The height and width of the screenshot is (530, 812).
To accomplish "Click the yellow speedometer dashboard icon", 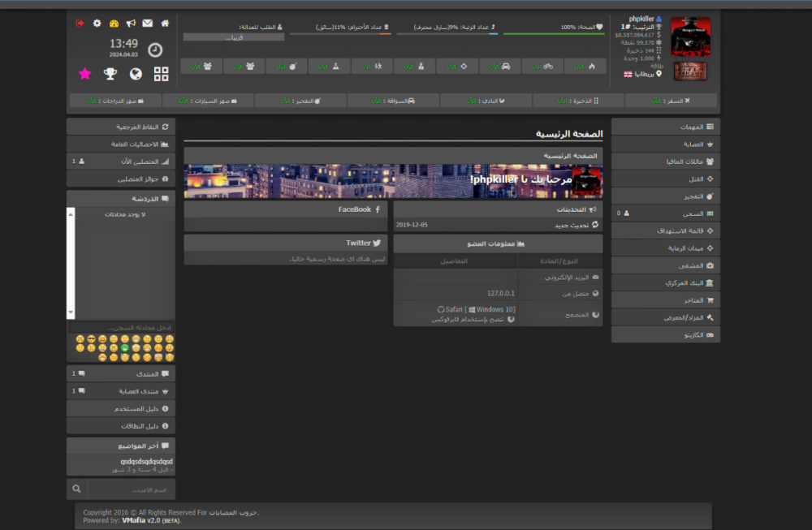I will [114, 24].
